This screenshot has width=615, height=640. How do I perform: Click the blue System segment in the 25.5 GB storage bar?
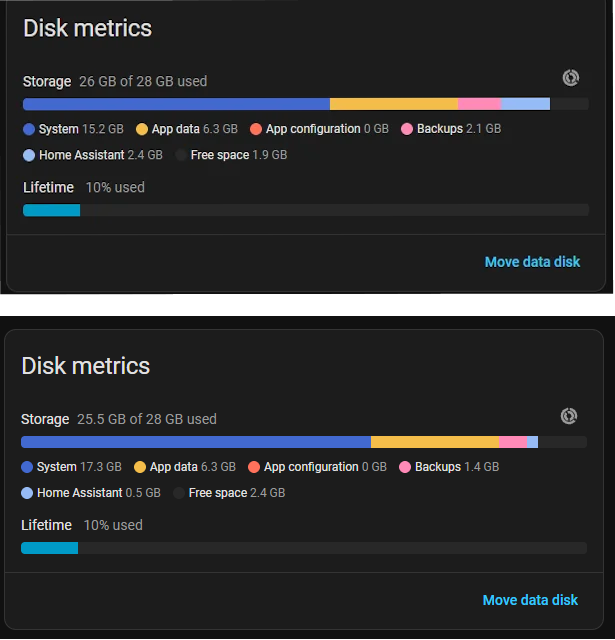(196, 442)
